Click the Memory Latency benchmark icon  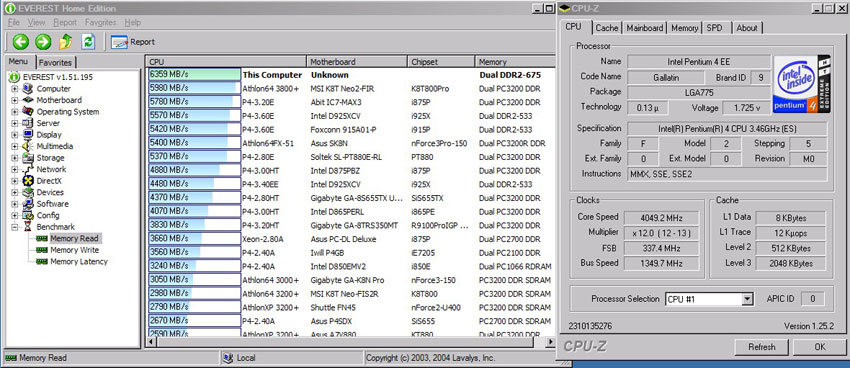42,261
